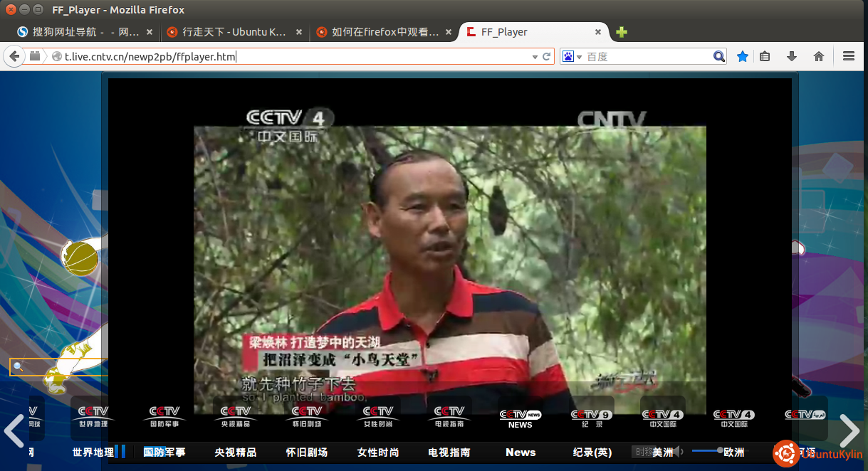The width and height of the screenshot is (868, 471).
Task: Go to the Firefox home page icon
Action: tap(819, 56)
